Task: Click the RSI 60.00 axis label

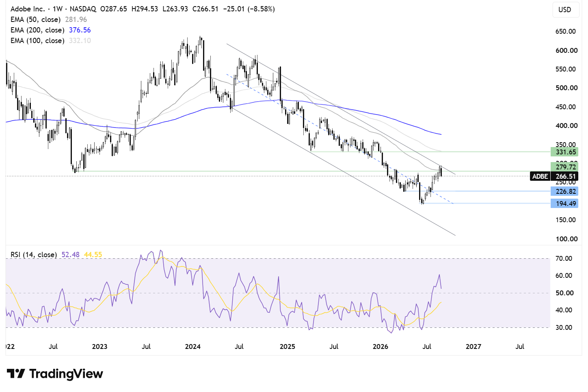Action: click(x=564, y=275)
